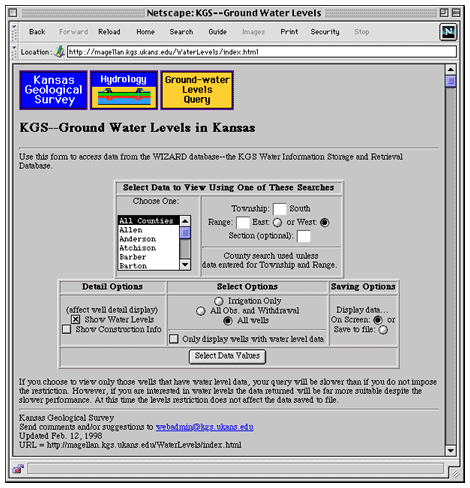Open the Kansas Geological Survey banner image
470x488 pixels.
tap(53, 90)
